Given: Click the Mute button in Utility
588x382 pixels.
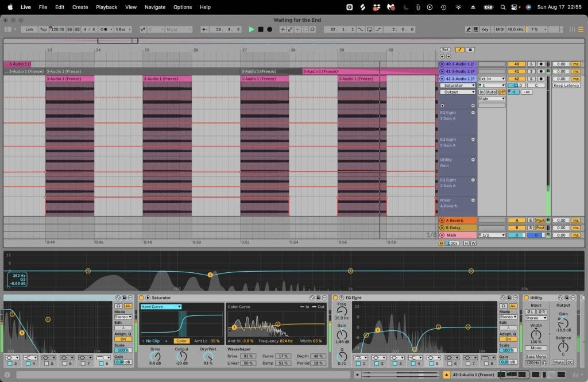Looking at the screenshot, I should [x=559, y=362].
